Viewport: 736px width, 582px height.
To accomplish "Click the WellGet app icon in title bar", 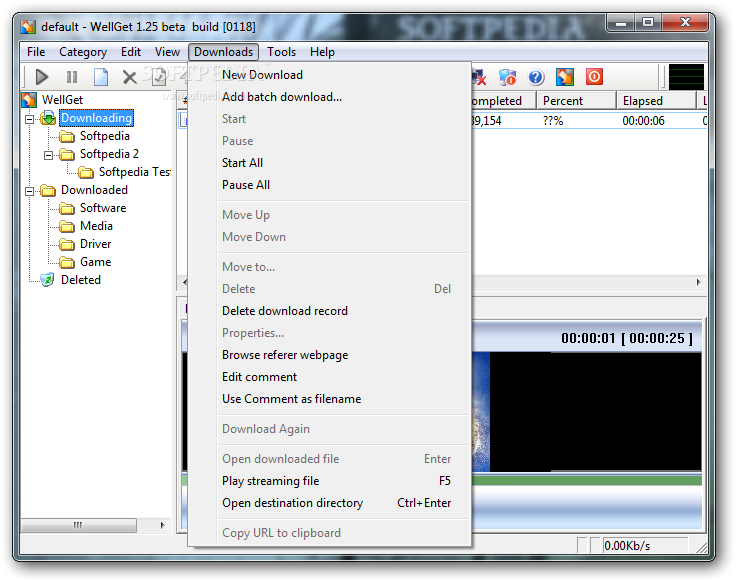I will pos(28,27).
